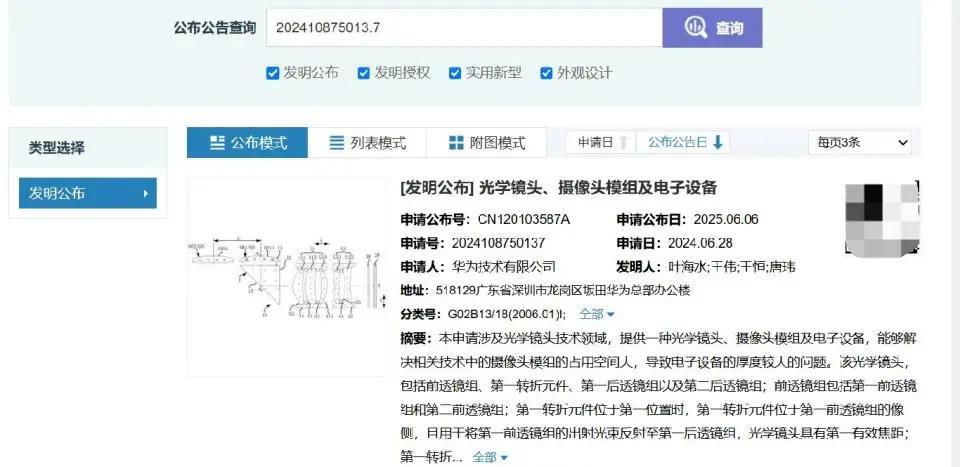Click the classification G02B13/18(2006.01)I
Image resolution: width=960 pixels, height=467 pixels.
(507, 314)
